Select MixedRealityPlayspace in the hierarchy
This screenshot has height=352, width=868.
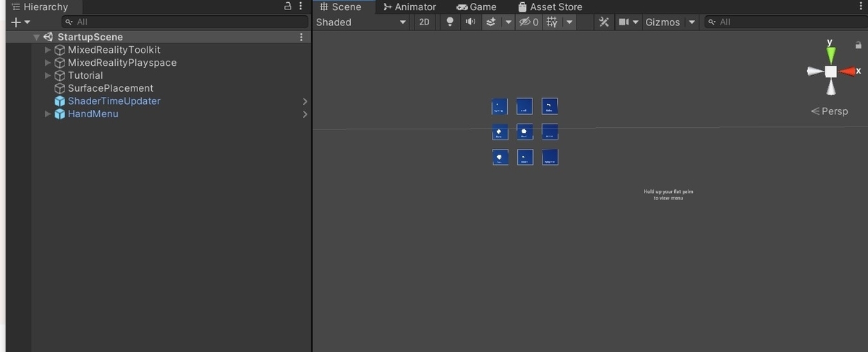pyautogui.click(x=122, y=63)
